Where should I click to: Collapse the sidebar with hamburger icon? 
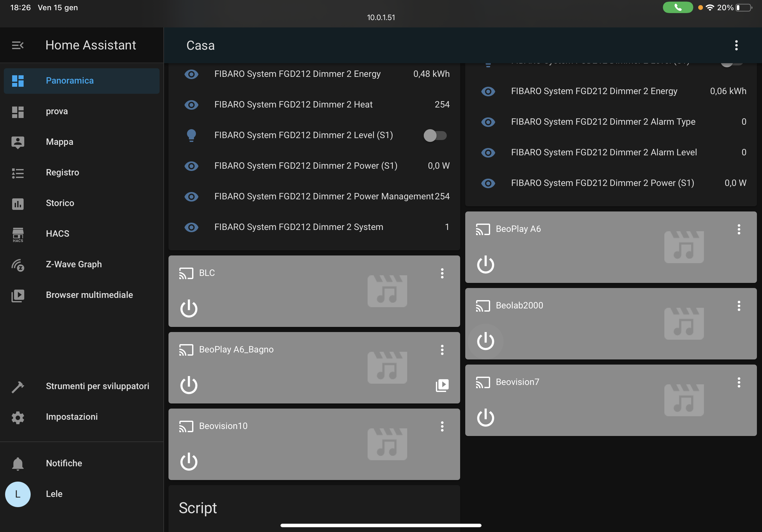coord(18,45)
